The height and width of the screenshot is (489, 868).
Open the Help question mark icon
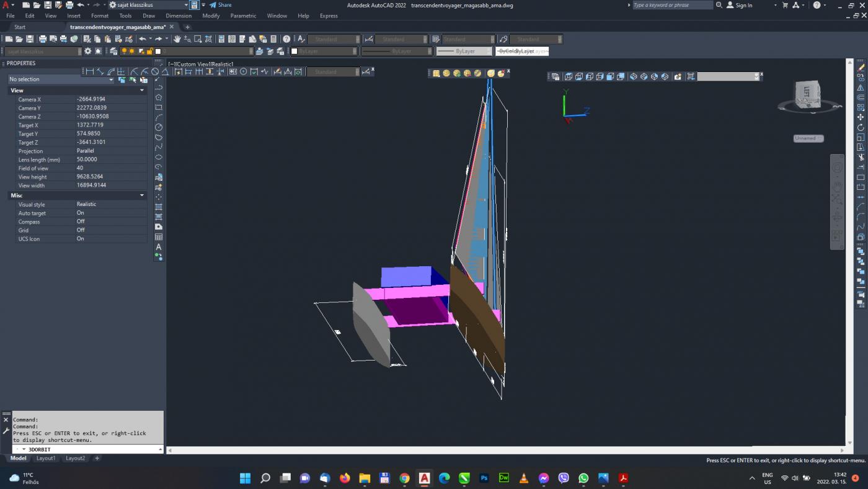point(286,39)
